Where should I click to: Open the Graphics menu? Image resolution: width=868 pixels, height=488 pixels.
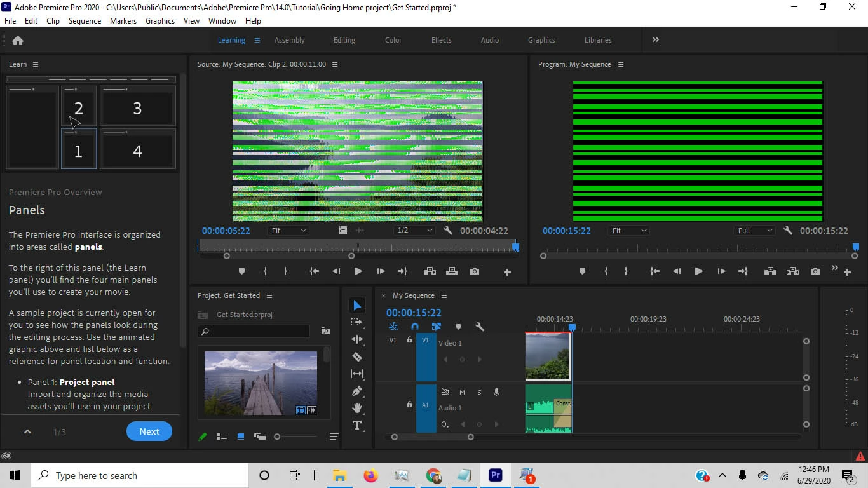(160, 21)
